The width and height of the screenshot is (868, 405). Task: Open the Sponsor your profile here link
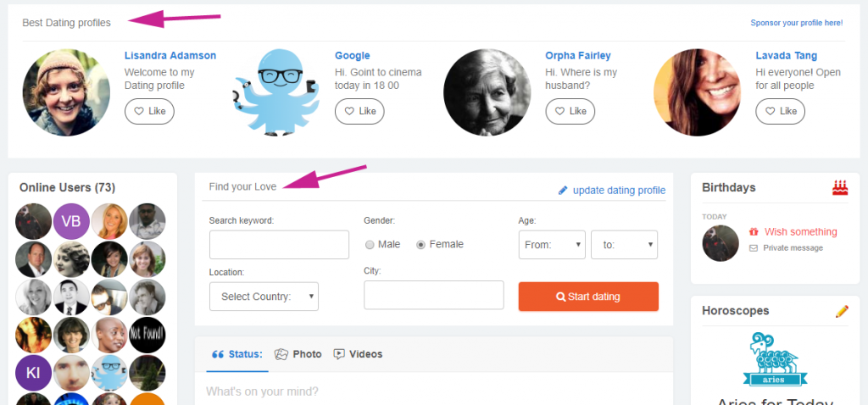pos(797,23)
